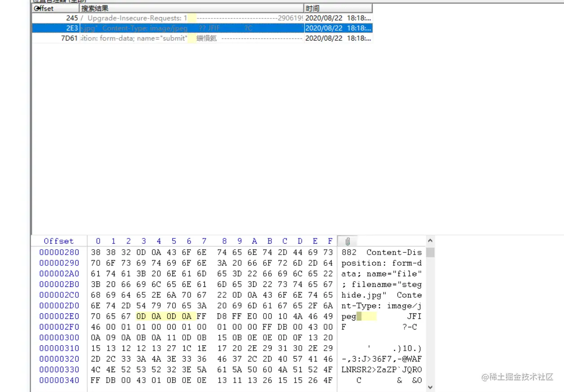The height and width of the screenshot is (392, 564).
Task: Click the hex editor scrollbar up arrow
Action: (x=430, y=241)
